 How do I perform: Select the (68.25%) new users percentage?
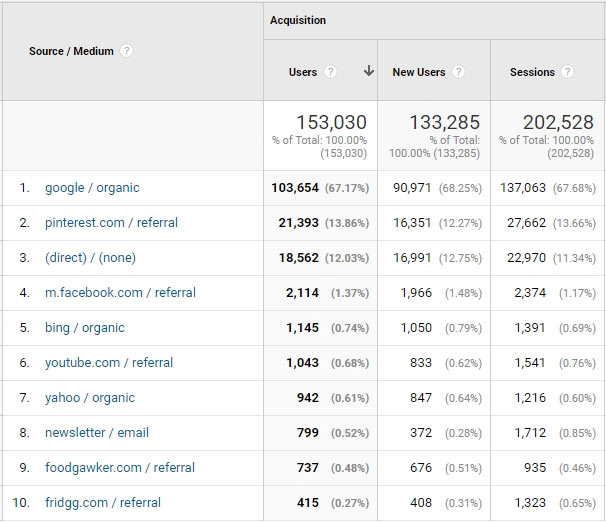point(460,188)
